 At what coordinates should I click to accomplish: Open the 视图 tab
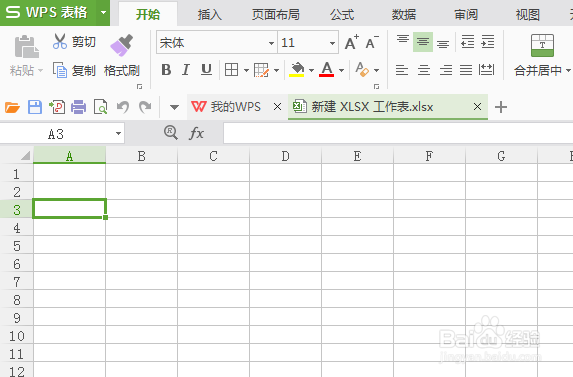click(528, 14)
